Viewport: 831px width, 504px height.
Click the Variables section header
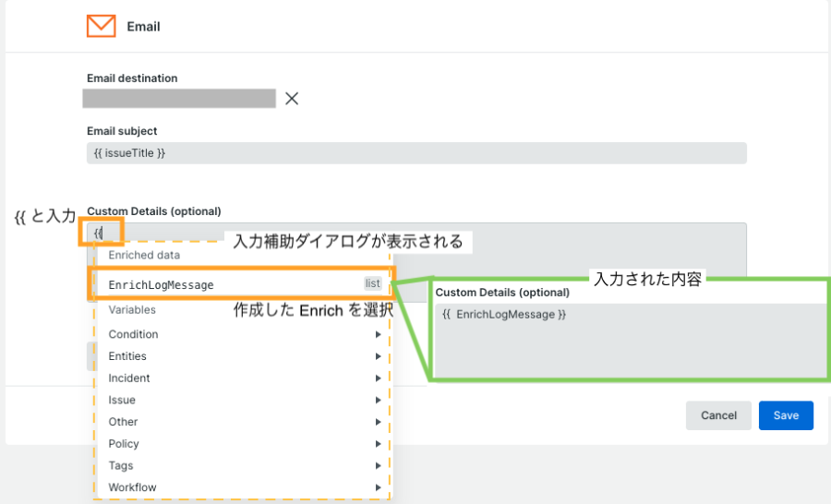pos(132,310)
